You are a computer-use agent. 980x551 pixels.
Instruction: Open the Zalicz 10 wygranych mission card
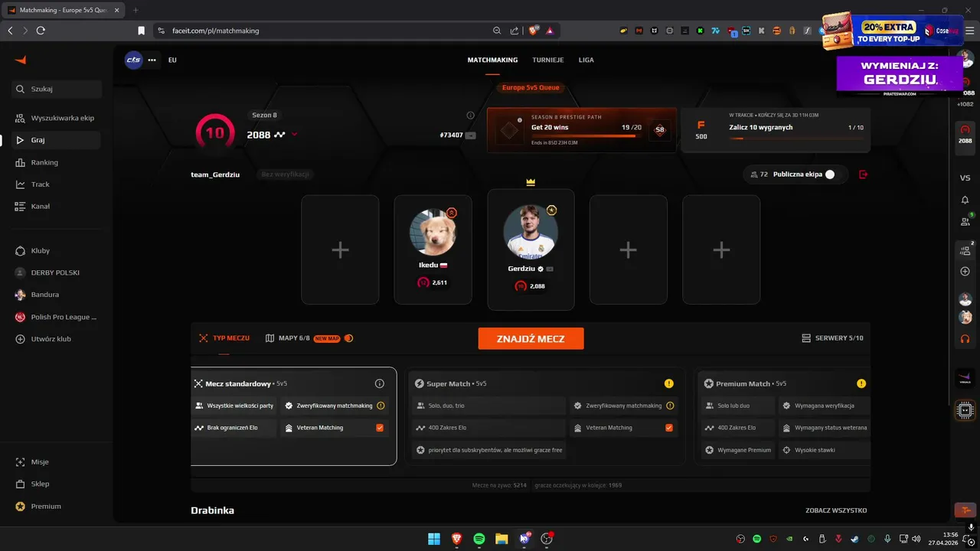776,130
